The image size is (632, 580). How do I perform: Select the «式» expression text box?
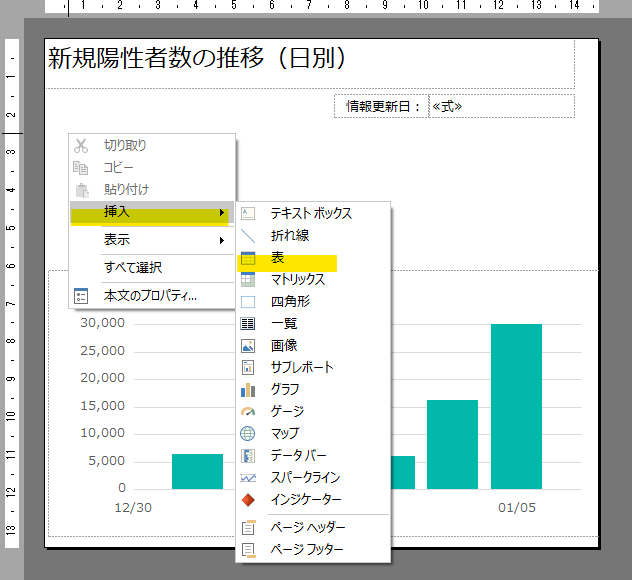point(500,106)
